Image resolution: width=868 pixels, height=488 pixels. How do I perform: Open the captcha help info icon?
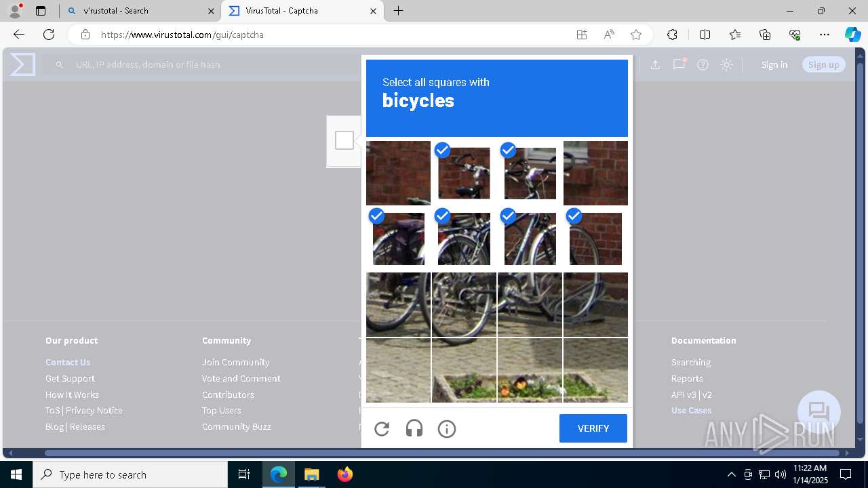point(447,428)
